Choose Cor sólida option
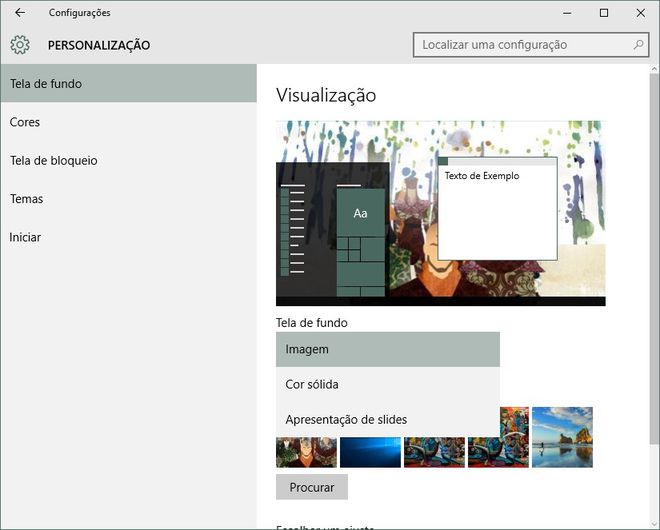Screen dimensions: 660x530 [388, 384]
